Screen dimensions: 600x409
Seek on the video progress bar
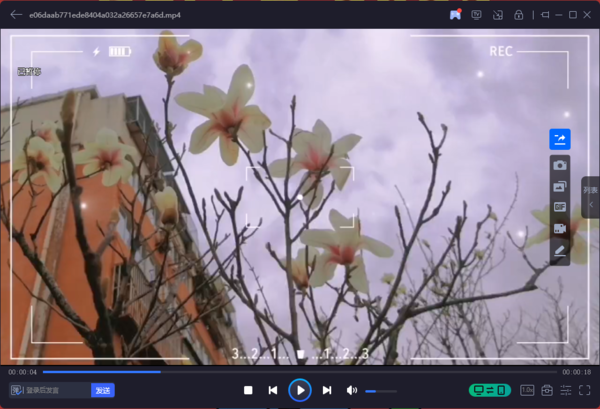pyautogui.click(x=300, y=372)
